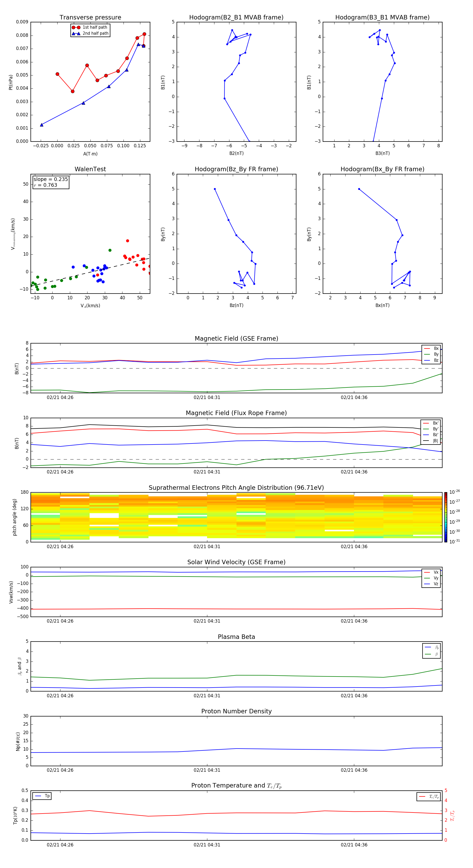The height and width of the screenshot is (868, 473).
Task: Click '02/21 04:26' tick under GSE Magnetic Field
Action: point(60,397)
